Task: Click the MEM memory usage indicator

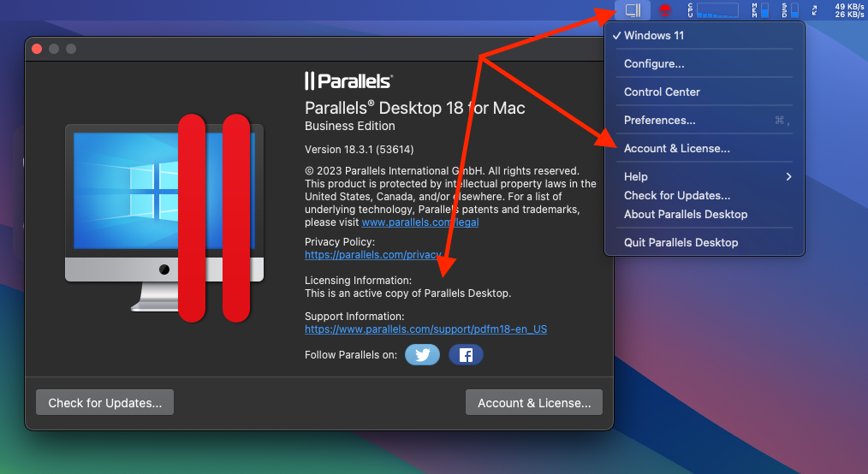Action: pyautogui.click(x=760, y=10)
